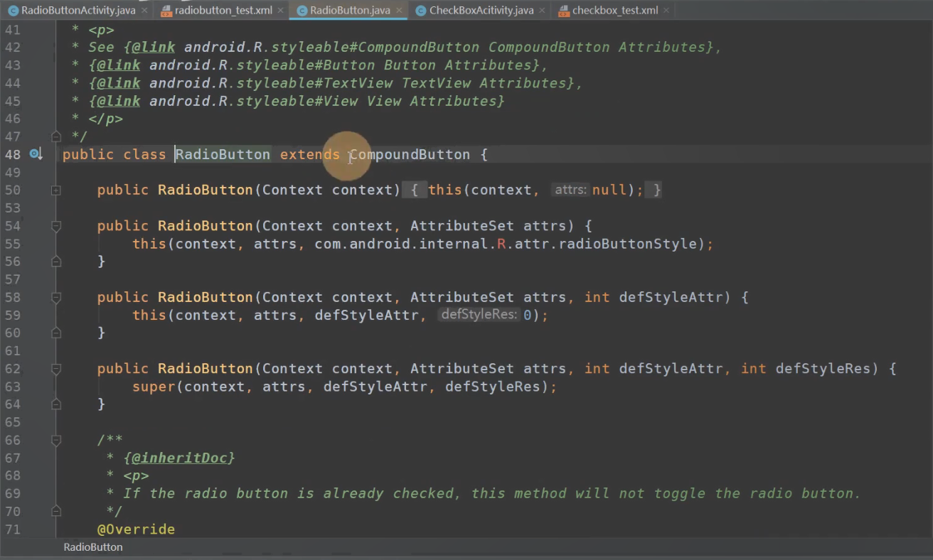Switch to the radiobutton_test.xml tab
The height and width of the screenshot is (560, 933).
223,11
